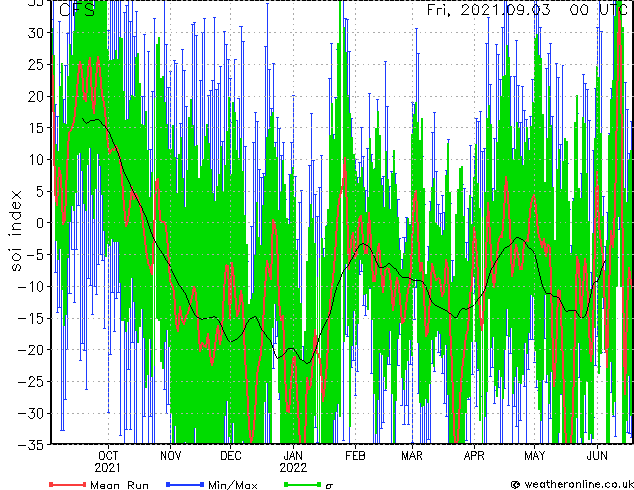Image resolution: width=634 pixels, height=490 pixels.
Task: Click the red Mean Run legend line
Action: click(68, 484)
